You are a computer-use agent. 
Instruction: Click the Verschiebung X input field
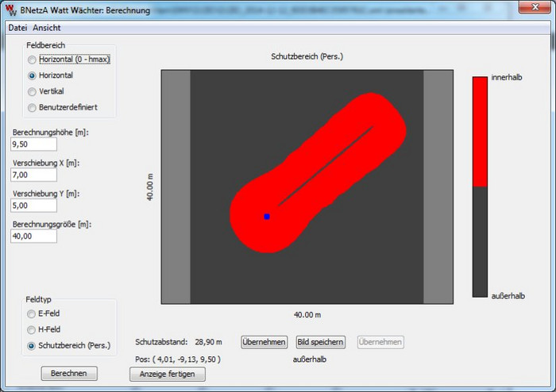[x=33, y=175]
